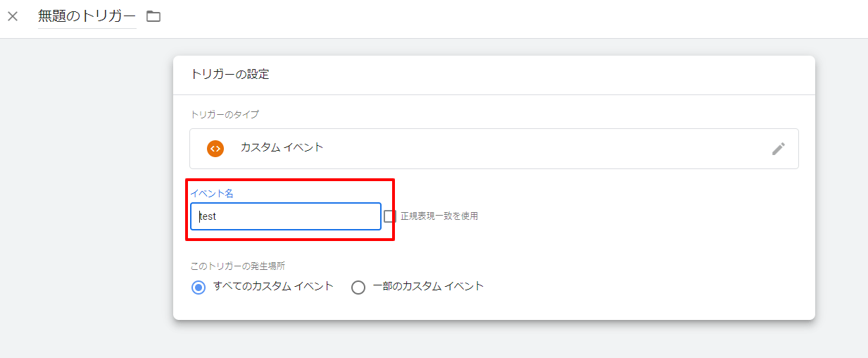Click the pencil icon to edit trigger type
The height and width of the screenshot is (358, 868).
(x=778, y=149)
